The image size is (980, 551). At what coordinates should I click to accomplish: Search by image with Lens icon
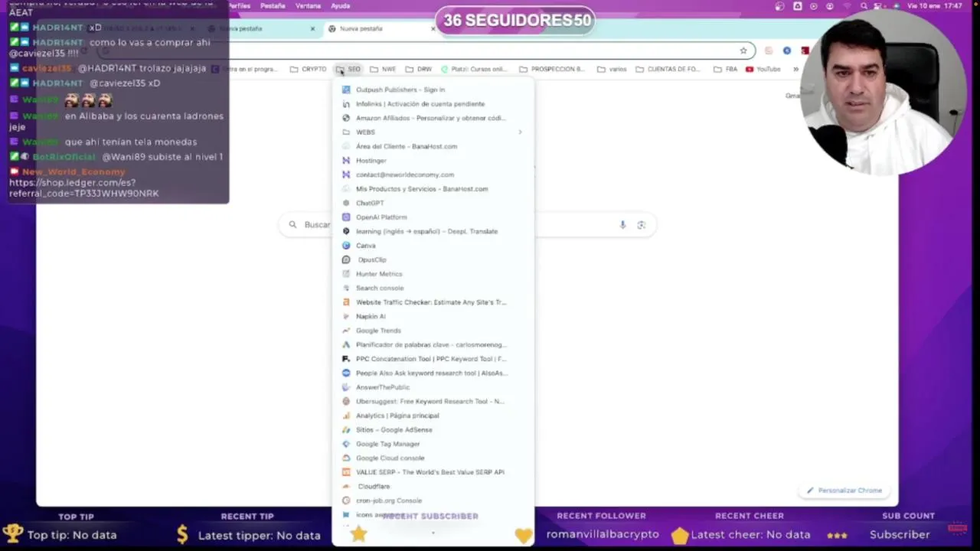pyautogui.click(x=642, y=225)
